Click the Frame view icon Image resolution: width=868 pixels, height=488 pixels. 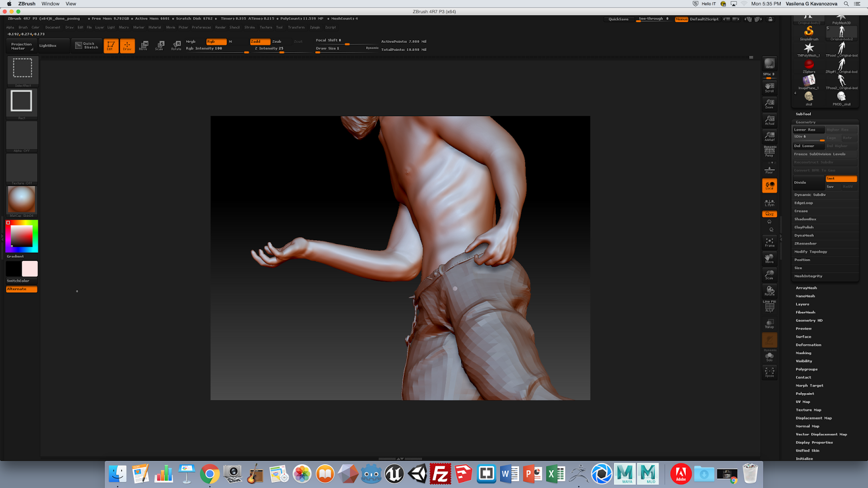point(769,242)
